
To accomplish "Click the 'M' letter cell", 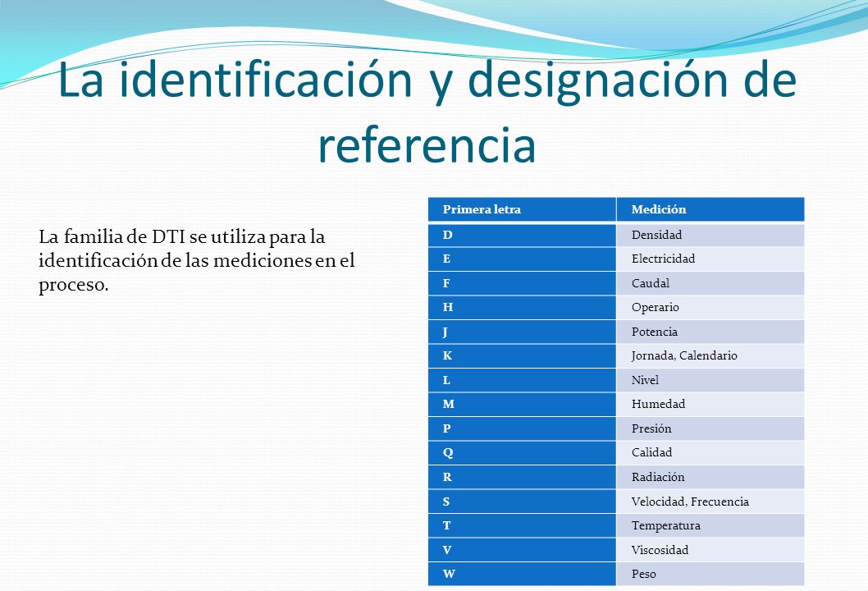I will coord(522,405).
